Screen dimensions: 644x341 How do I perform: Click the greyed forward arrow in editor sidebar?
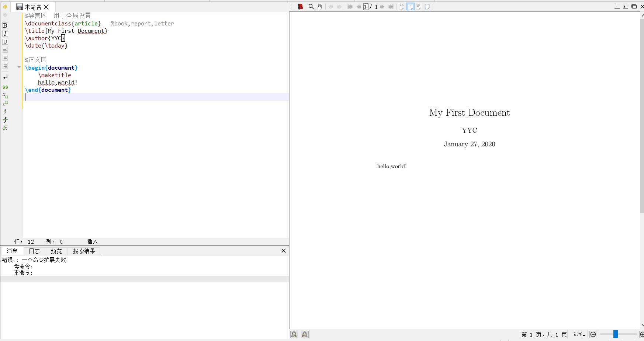click(5, 15)
